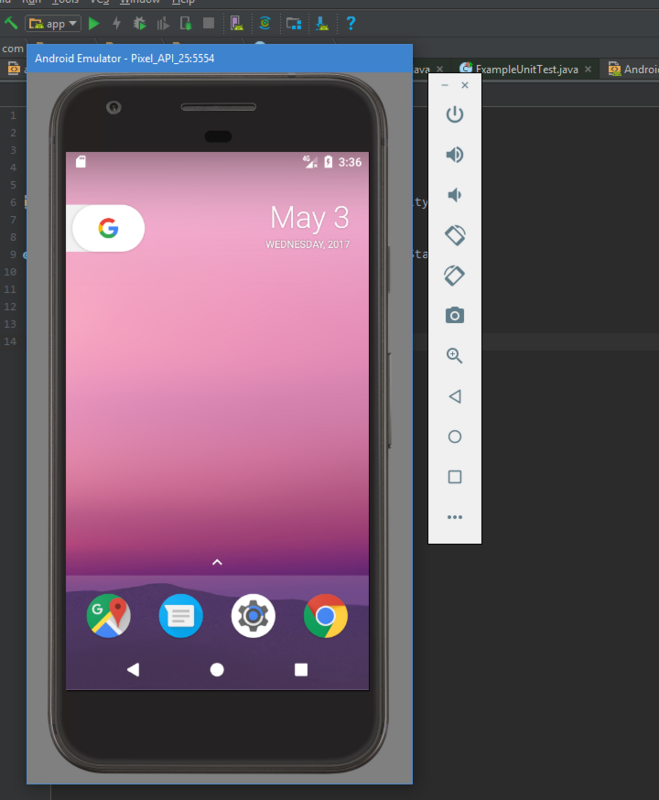The height and width of the screenshot is (800, 659).
Task: Tap the 3:36 clock in status bar
Action: pyautogui.click(x=350, y=162)
